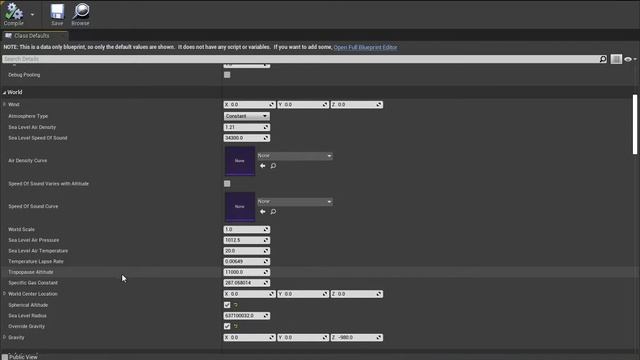This screenshot has width=640, height=360.
Task: Use selected asset for Speed Of Sound Curve
Action: [x=262, y=212]
